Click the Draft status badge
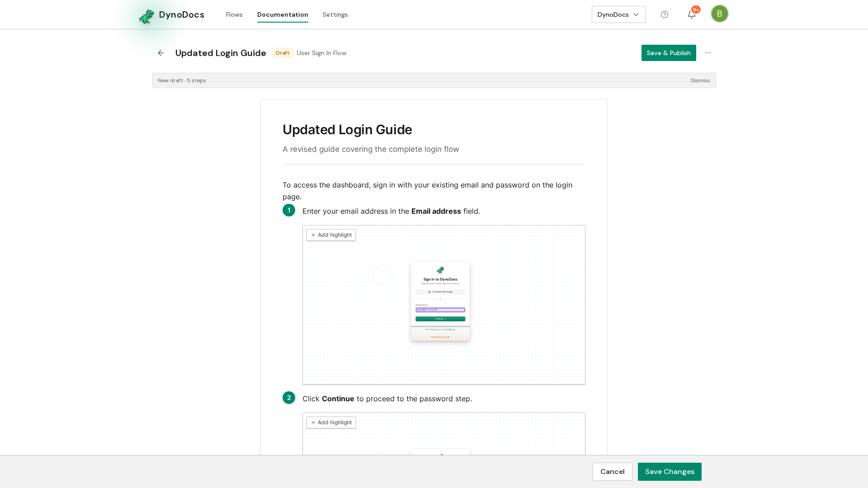Screen dimensions: 868x488 point(283,53)
